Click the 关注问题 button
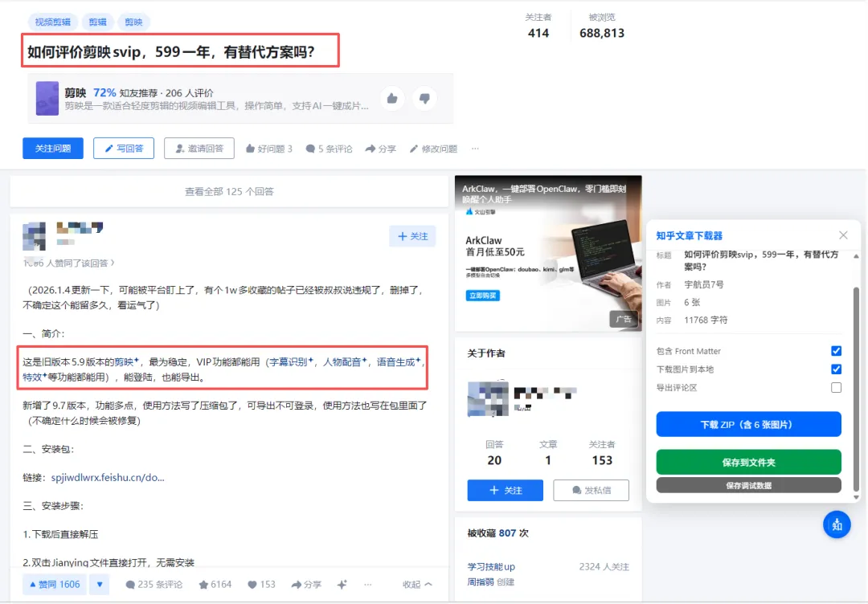Screen dimensions: 868x604 (x=52, y=149)
